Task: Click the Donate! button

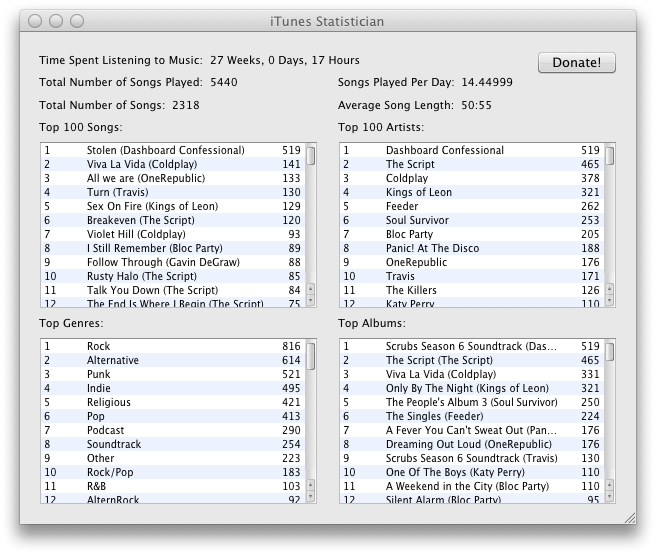Action: (577, 62)
